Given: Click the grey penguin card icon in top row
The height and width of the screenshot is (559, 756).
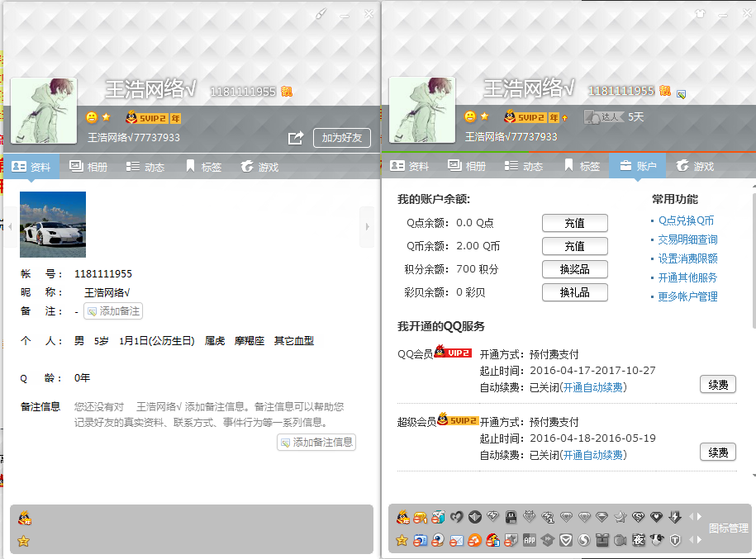Looking at the screenshot, I should tap(511, 518).
